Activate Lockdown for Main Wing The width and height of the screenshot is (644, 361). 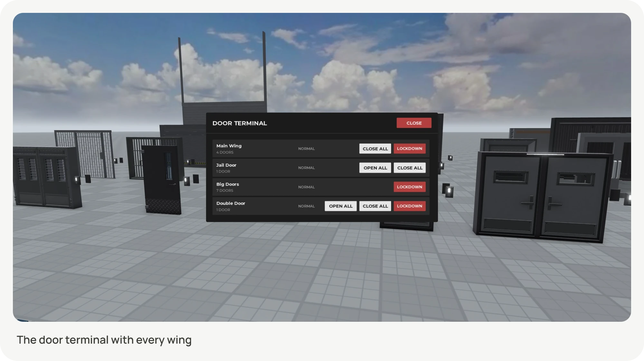tap(410, 149)
